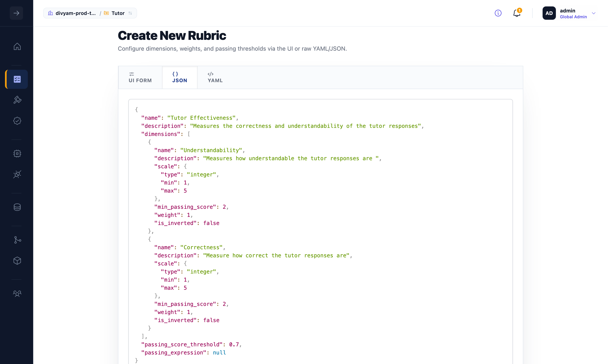608x364 pixels.
Task: Click the organization building icon in breadcrumb
Action: pyautogui.click(x=50, y=13)
